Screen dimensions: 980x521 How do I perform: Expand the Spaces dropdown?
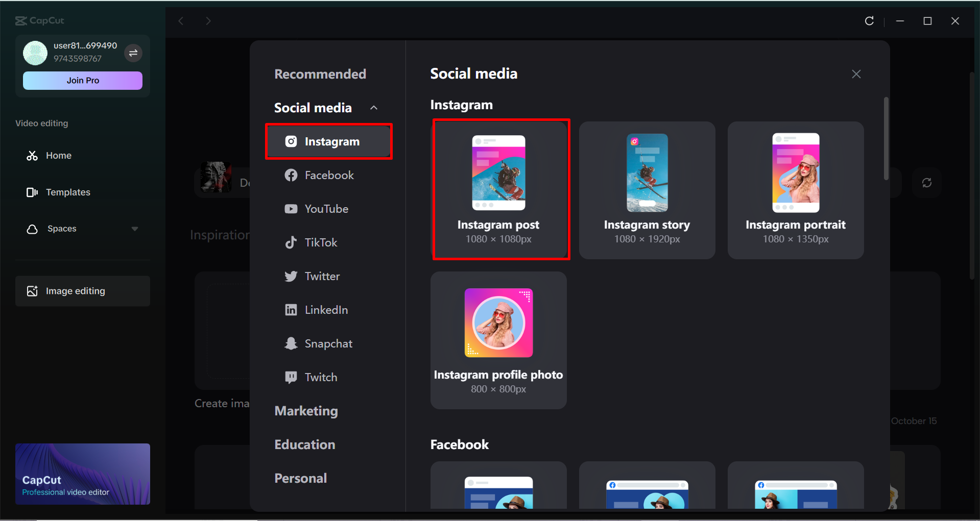pyautogui.click(x=134, y=229)
